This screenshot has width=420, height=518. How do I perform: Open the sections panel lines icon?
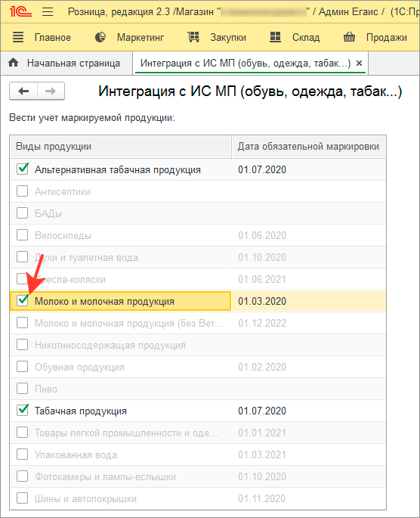[x=18, y=37]
